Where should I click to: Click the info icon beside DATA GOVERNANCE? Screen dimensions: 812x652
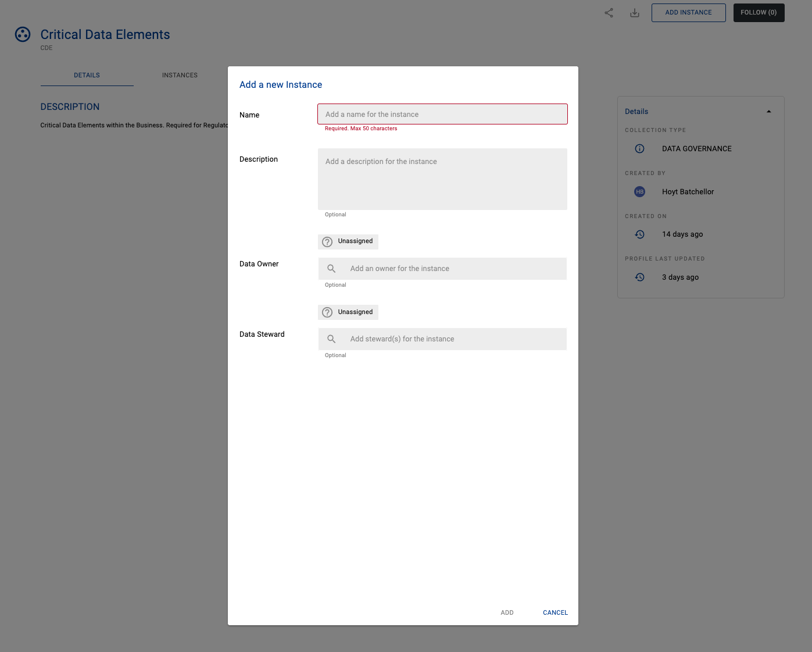(x=639, y=148)
